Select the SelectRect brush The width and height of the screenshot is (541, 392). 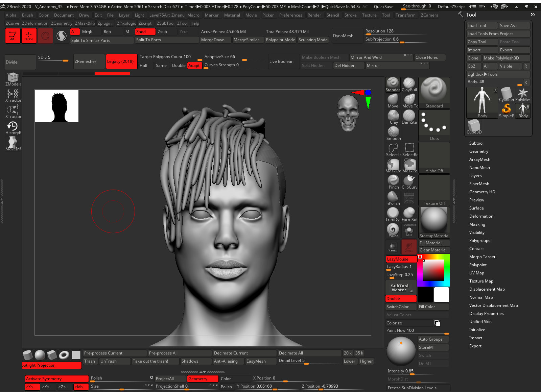pos(410,150)
